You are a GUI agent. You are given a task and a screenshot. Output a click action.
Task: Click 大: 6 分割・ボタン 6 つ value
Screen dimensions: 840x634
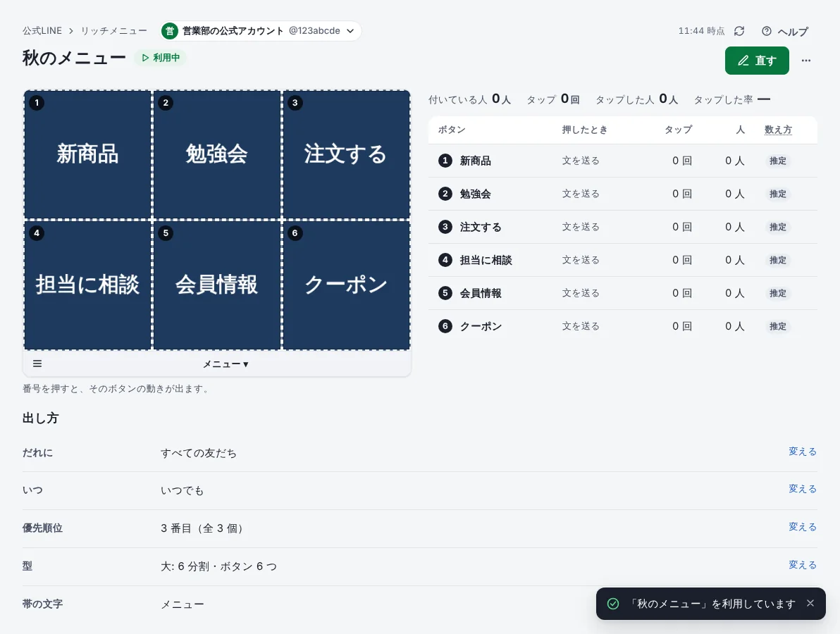pos(218,566)
